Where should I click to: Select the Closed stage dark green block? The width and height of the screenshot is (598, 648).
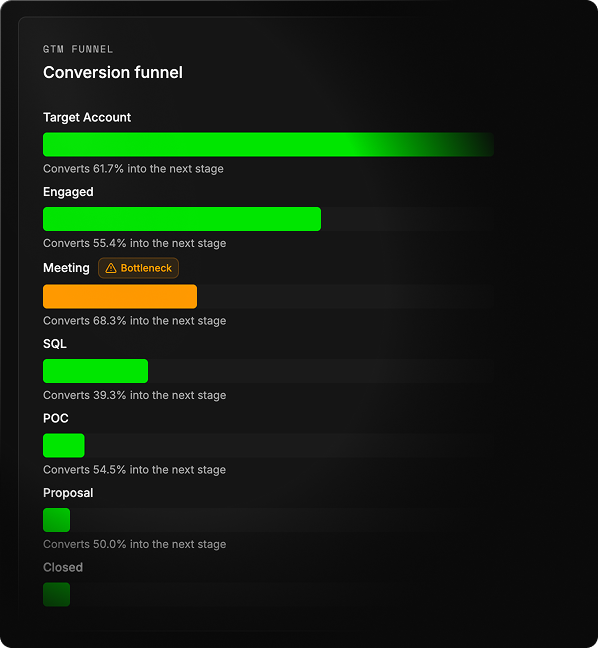point(57,594)
